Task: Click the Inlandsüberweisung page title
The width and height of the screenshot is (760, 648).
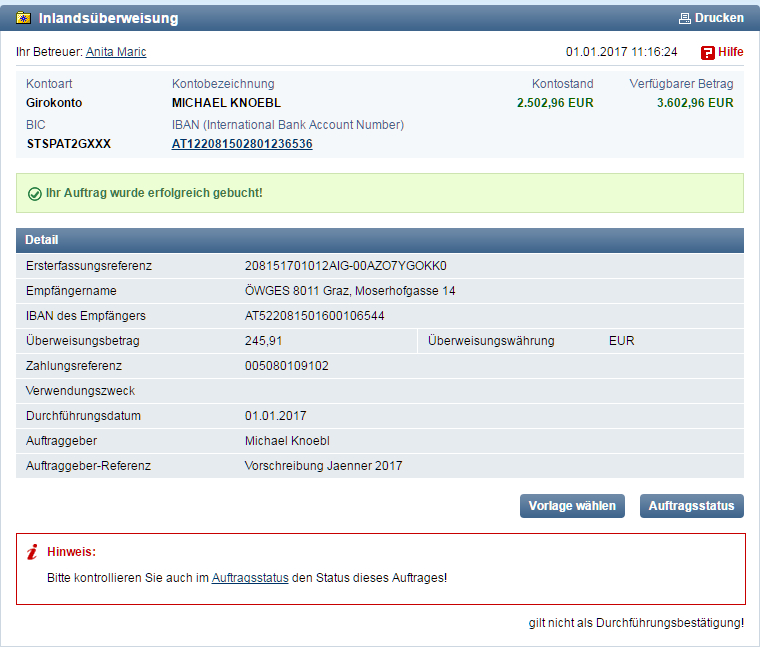Action: tap(109, 18)
